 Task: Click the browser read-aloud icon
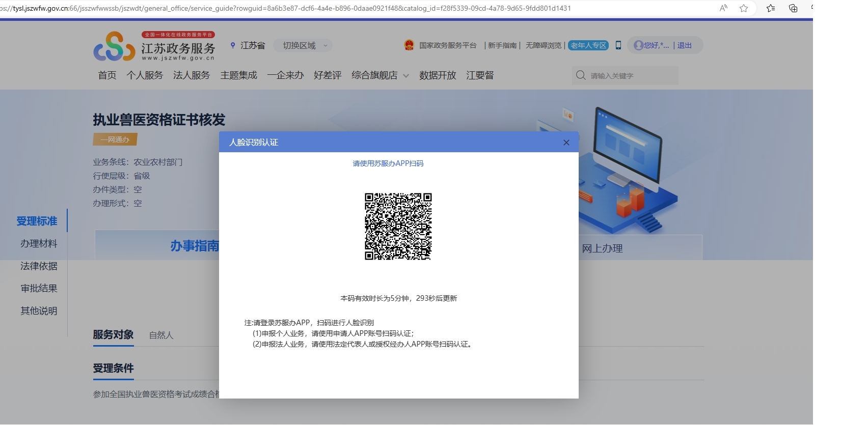tap(723, 8)
